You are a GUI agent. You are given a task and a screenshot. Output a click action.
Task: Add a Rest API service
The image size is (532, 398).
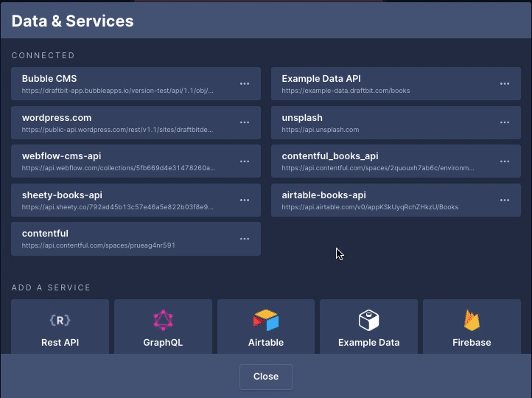coord(60,327)
